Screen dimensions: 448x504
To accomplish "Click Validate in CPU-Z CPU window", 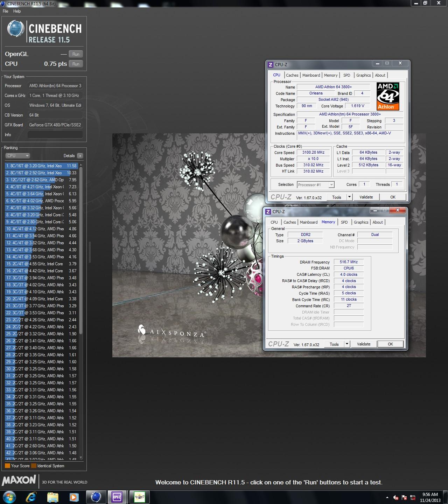I will point(366,197).
